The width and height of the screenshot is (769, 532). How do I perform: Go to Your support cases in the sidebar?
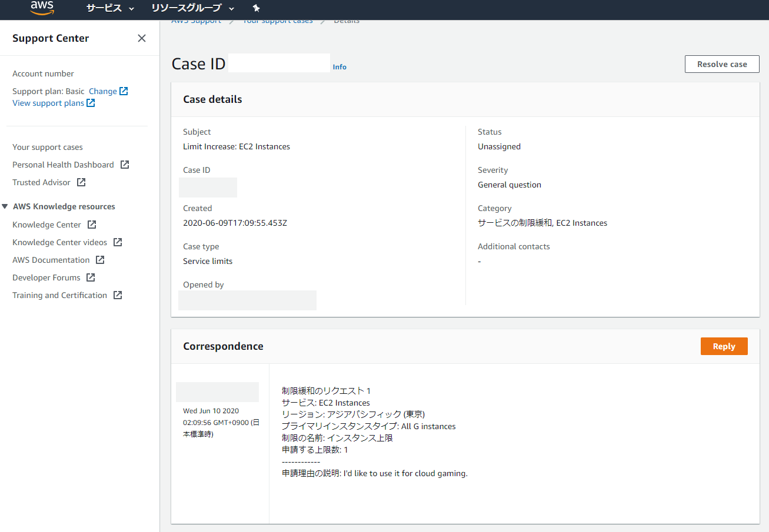(x=48, y=147)
